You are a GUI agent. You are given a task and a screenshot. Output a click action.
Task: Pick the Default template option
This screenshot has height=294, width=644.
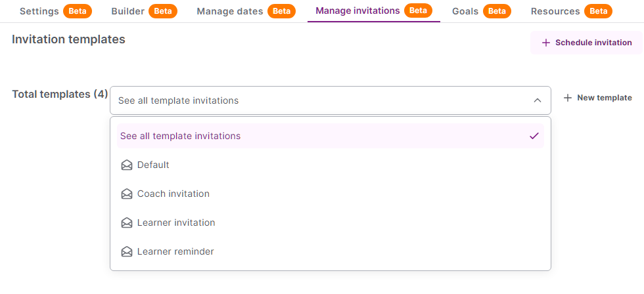(153, 165)
